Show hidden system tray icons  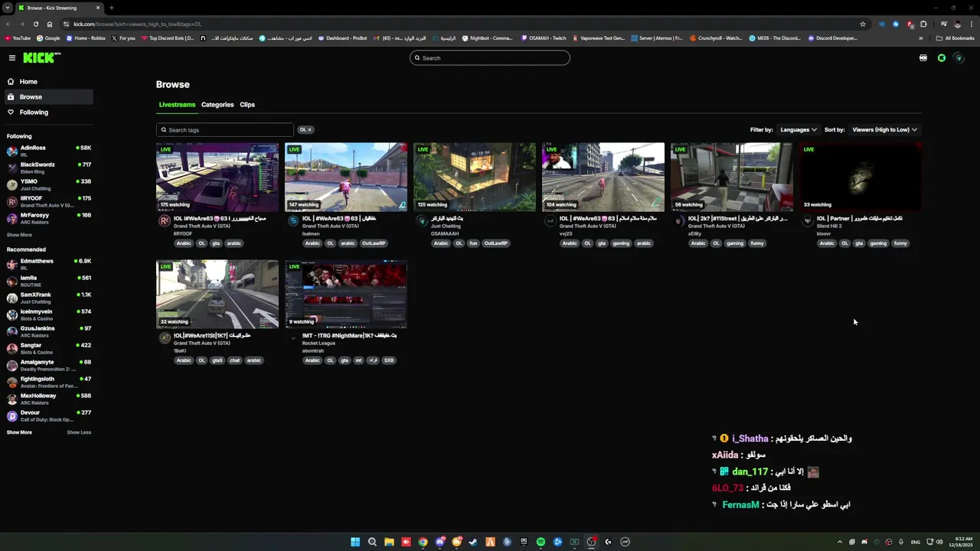coord(839,542)
